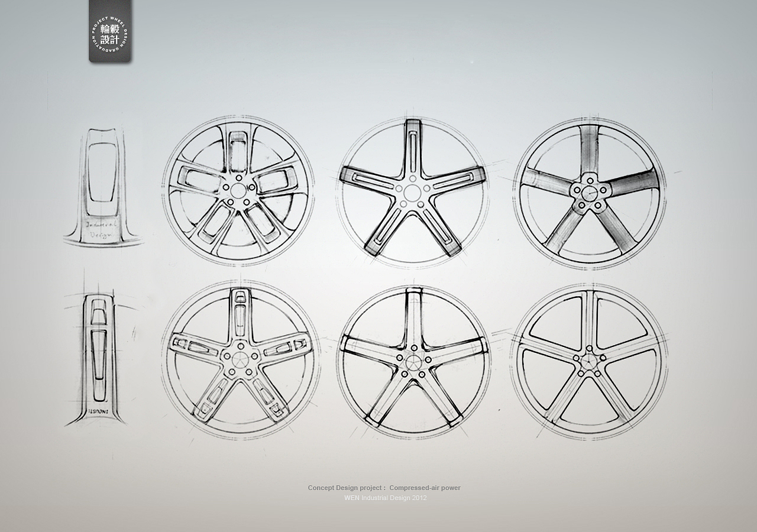The width and height of the screenshot is (757, 532).
Task: Click the "WEN Industrial Design 2012" credit text
Action: tap(386, 498)
